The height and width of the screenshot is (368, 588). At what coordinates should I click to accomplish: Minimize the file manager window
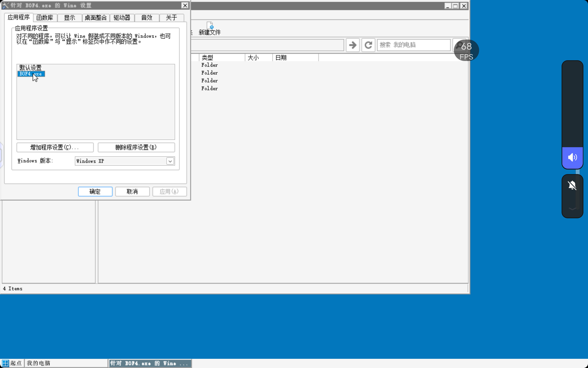448,6
